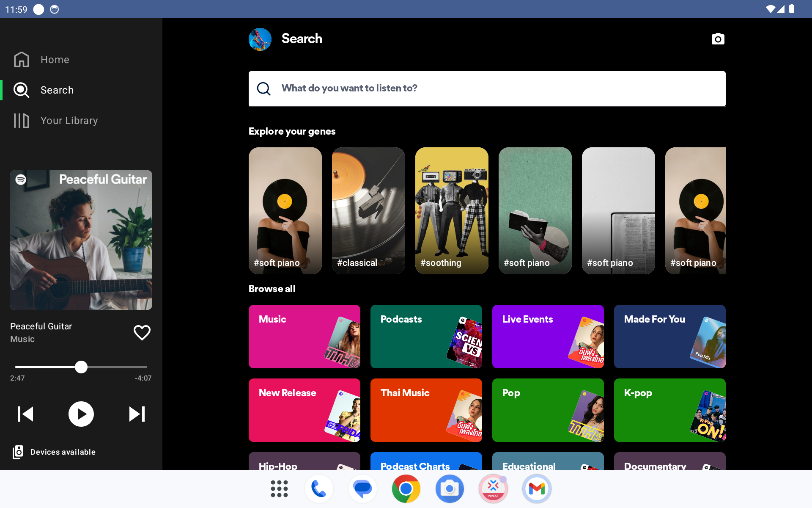
Task: Select the K-pop category tile
Action: pyautogui.click(x=669, y=410)
